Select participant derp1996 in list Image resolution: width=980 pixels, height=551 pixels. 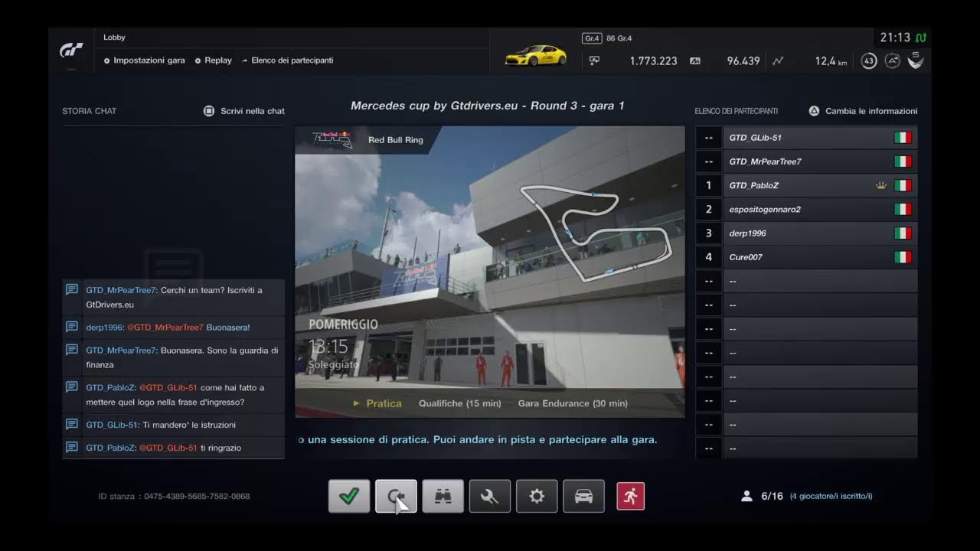806,233
